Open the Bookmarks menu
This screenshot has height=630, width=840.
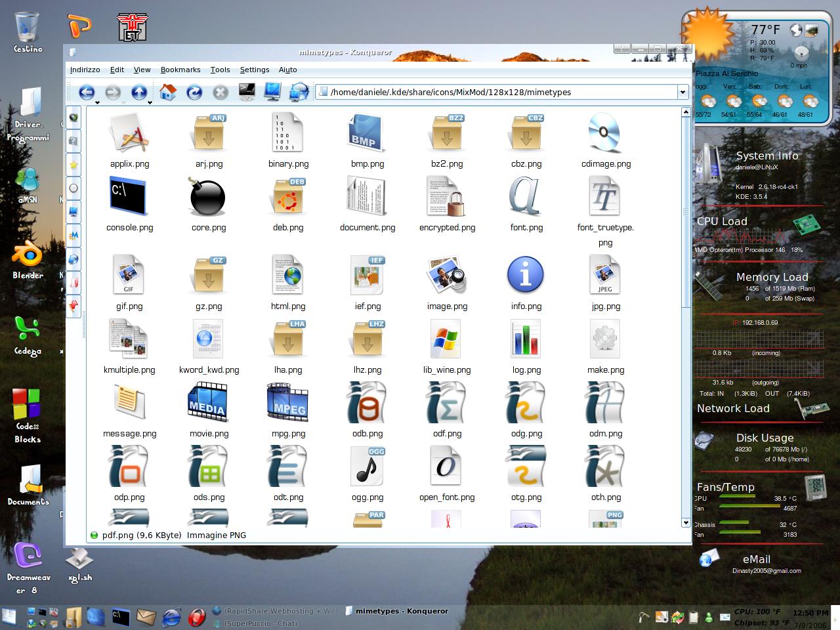click(180, 70)
